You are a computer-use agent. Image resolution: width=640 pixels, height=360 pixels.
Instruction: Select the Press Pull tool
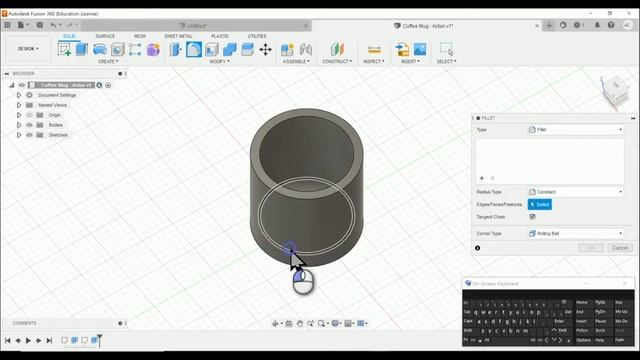click(x=176, y=49)
